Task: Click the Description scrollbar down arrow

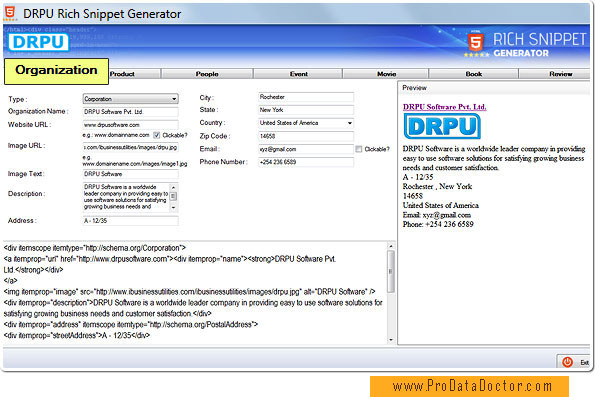Action: (173, 208)
